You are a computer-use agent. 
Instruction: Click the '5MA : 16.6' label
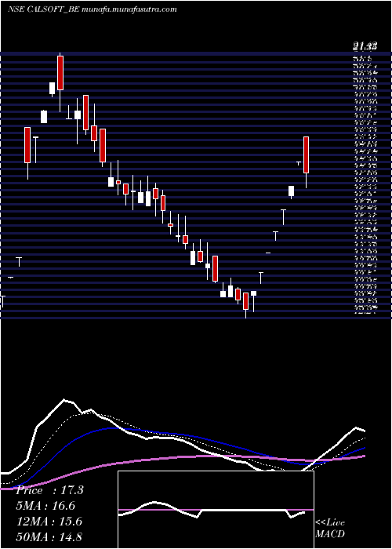click(x=45, y=506)
